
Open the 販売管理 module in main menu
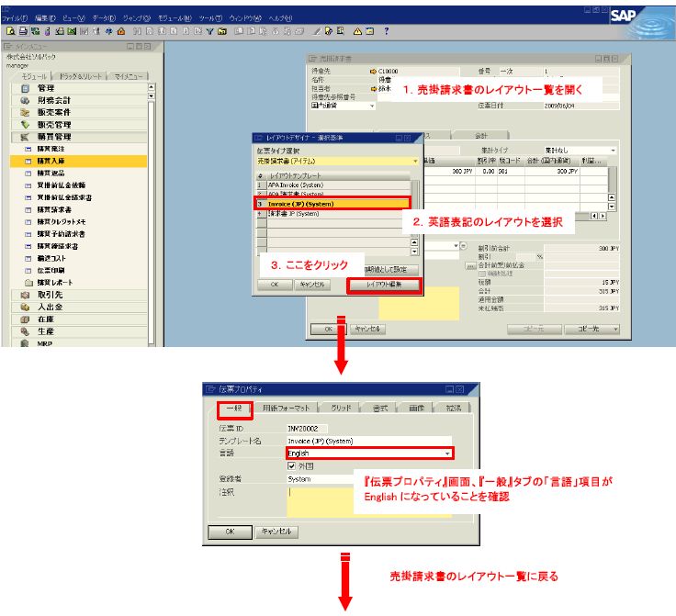point(79,125)
